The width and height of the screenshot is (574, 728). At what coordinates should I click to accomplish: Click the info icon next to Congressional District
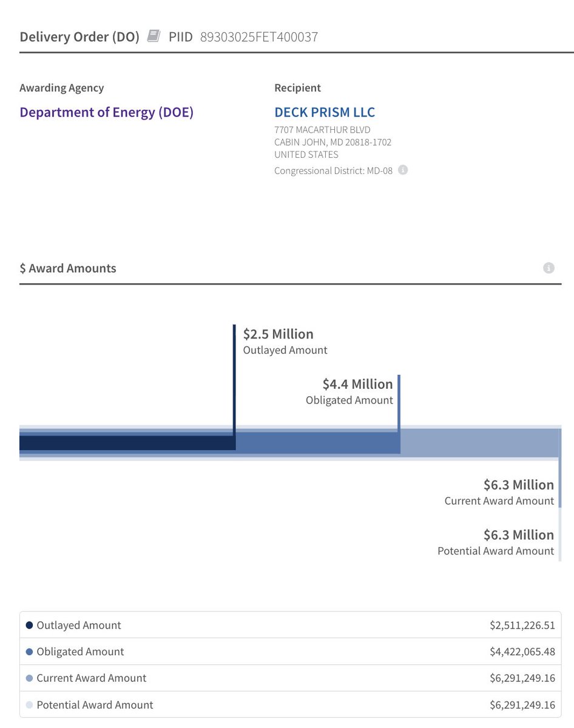click(402, 170)
